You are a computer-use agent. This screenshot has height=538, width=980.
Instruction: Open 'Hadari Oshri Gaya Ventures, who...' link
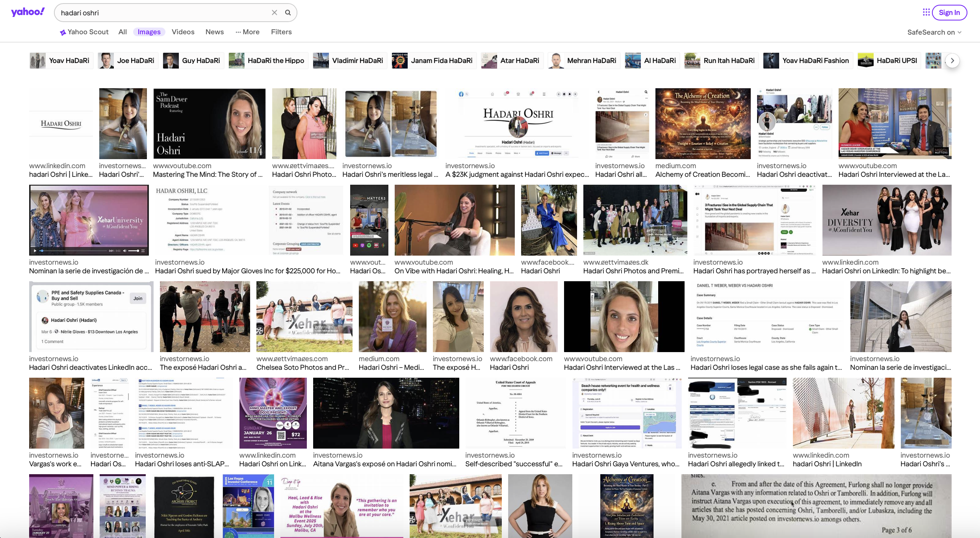coord(626,464)
